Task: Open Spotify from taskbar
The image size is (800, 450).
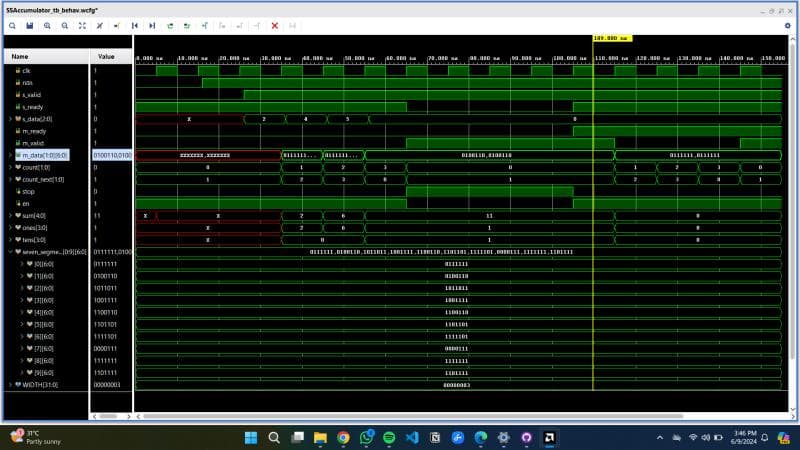Action: pos(389,438)
